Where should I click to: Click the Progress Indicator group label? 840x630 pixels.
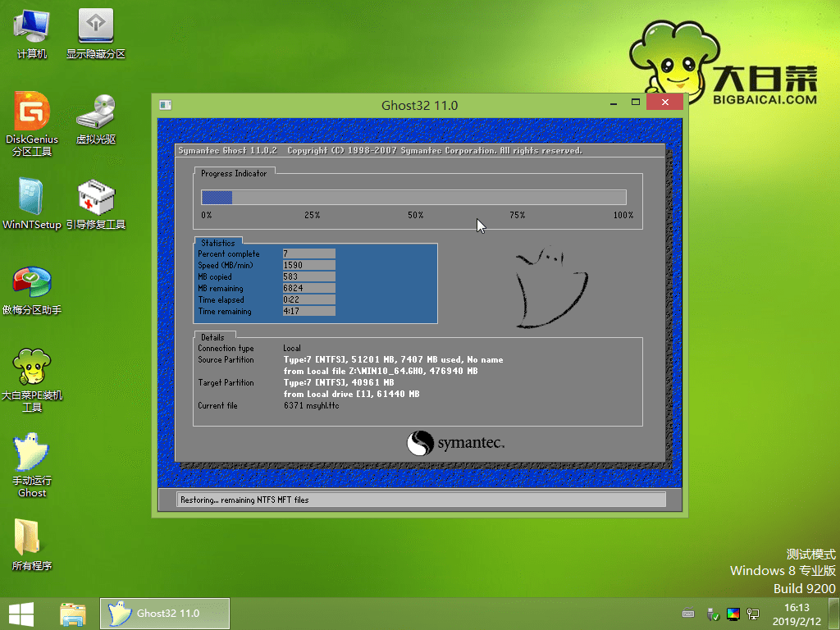click(x=234, y=174)
